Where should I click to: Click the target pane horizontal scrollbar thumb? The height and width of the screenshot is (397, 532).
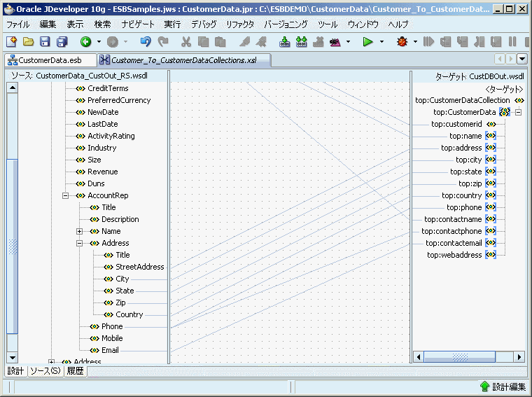460,357
